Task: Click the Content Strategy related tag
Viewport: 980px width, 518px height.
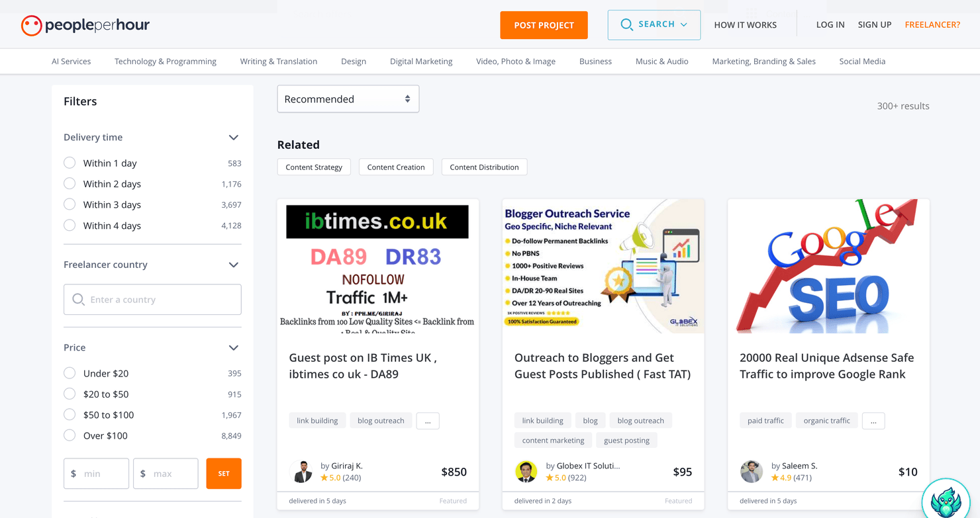Action: (314, 167)
